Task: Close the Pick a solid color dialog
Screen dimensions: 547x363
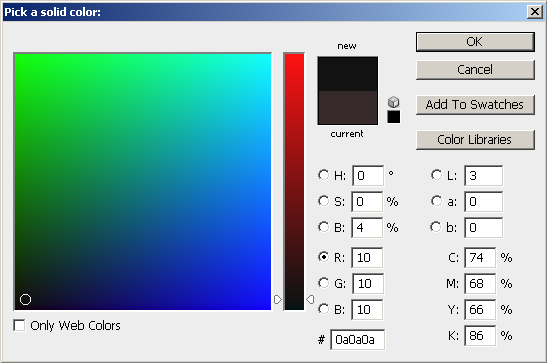Action: click(534, 12)
